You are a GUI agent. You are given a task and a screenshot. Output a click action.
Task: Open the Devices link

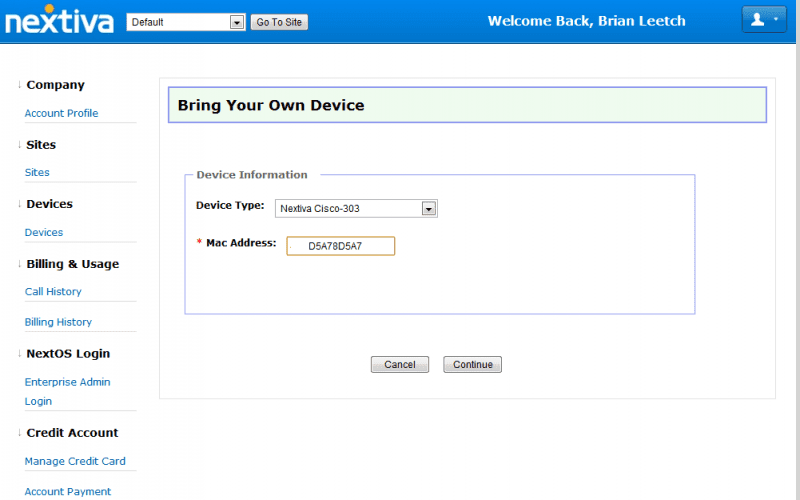tap(44, 232)
